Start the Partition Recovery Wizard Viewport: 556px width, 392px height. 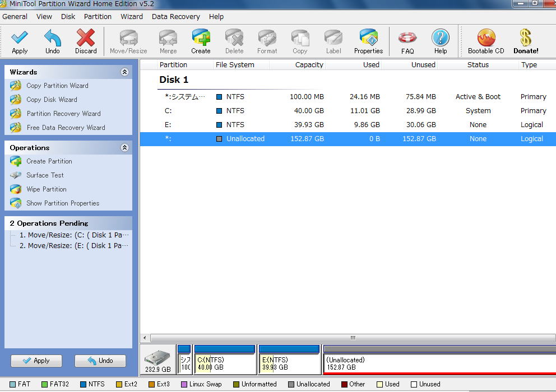click(x=63, y=114)
